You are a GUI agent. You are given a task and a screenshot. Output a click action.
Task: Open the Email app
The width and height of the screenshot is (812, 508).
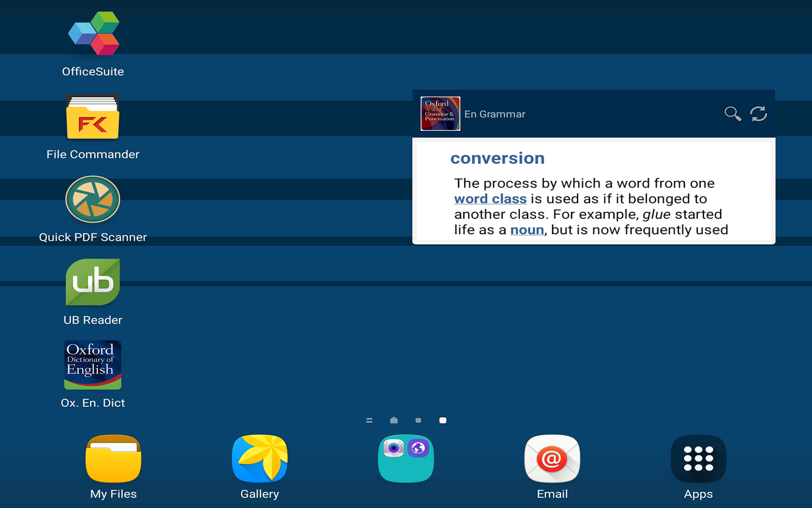(551, 459)
